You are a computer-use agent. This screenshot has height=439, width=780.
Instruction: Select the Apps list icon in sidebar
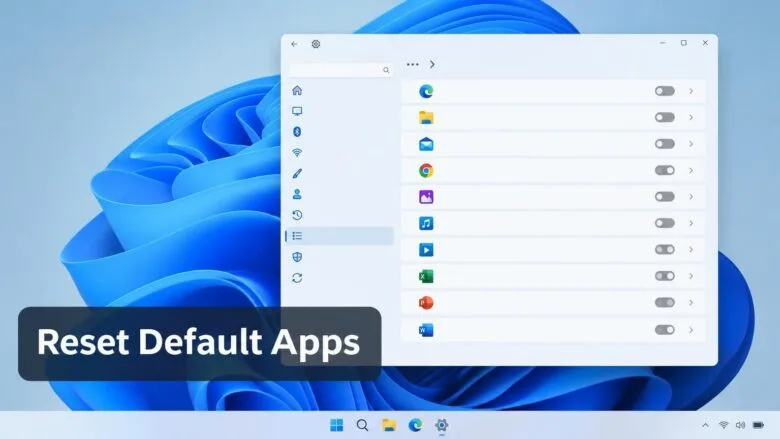pos(297,236)
